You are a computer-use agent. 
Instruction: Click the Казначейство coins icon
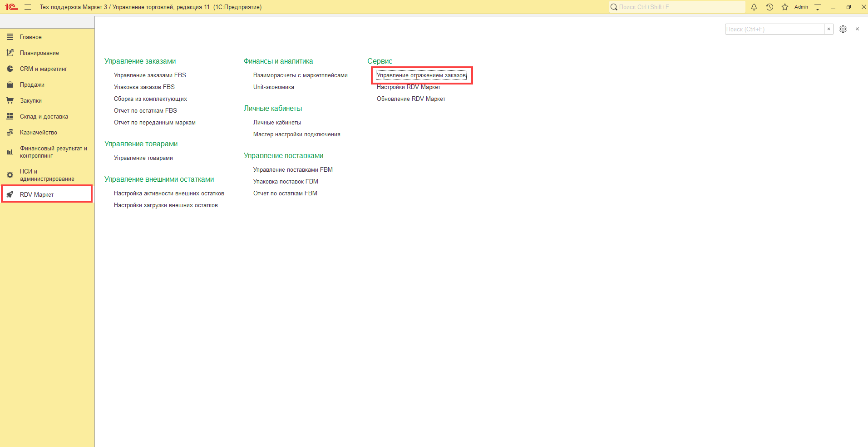pos(10,132)
